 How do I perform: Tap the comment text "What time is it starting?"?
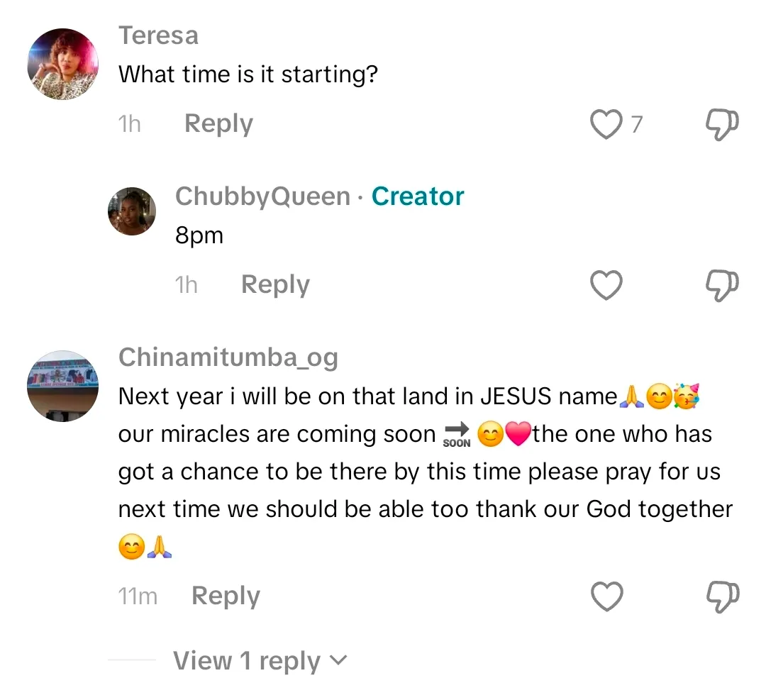(248, 74)
